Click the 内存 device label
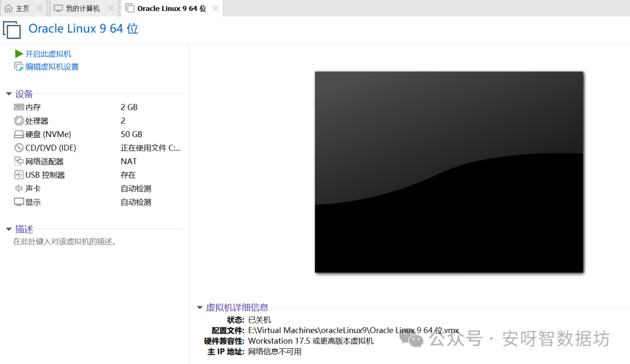This screenshot has width=630, height=364. [33, 107]
